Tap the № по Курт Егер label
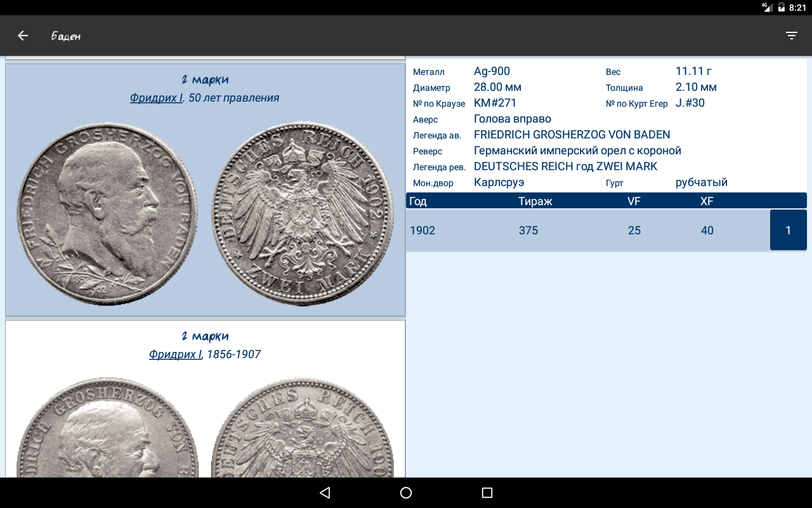 637,104
